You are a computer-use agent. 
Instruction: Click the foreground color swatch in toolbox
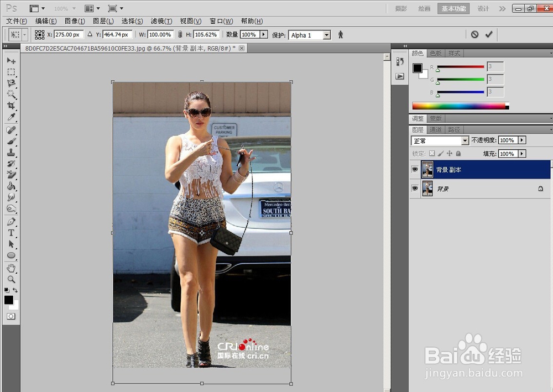pos(8,300)
